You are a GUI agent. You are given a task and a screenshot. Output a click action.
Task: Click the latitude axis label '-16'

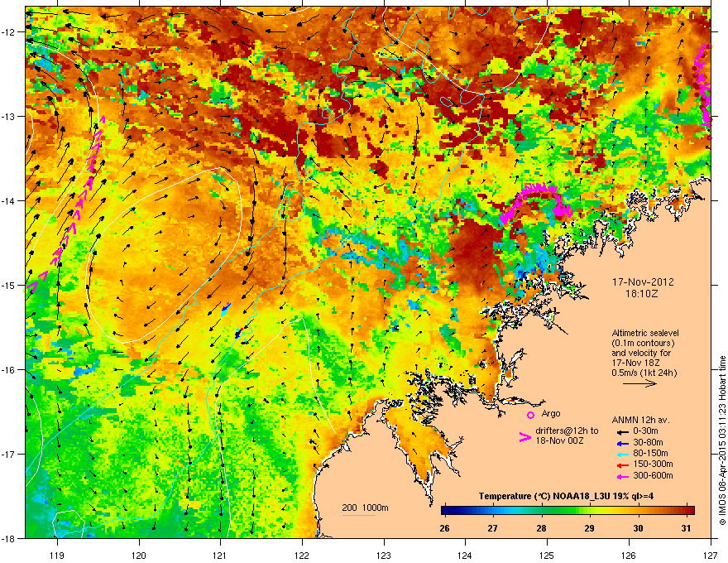[x=9, y=370]
